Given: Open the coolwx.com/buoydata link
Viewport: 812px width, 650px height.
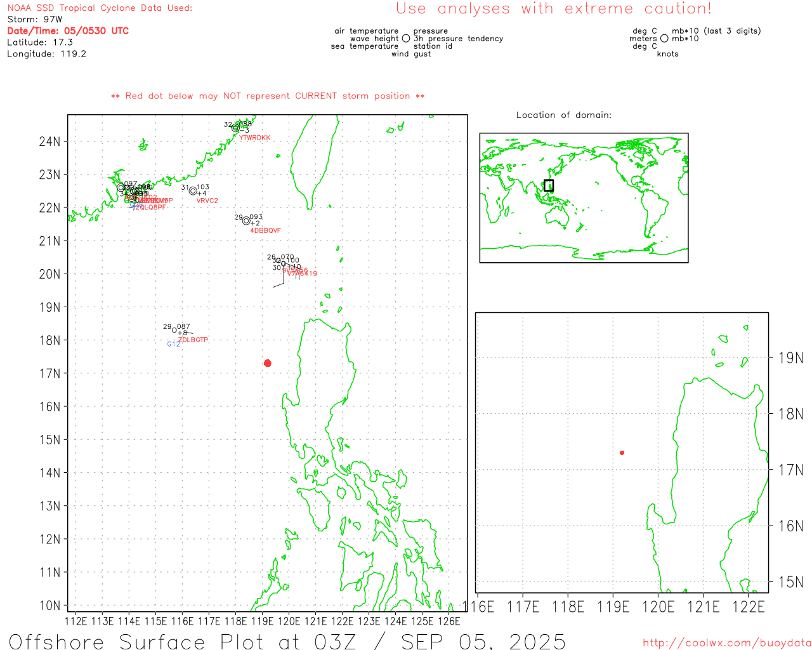Looking at the screenshot, I should pyautogui.click(x=727, y=643).
